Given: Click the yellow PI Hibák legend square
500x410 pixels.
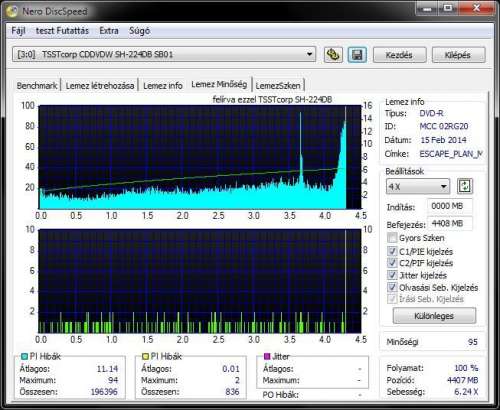Looking at the screenshot, I should (145, 356).
